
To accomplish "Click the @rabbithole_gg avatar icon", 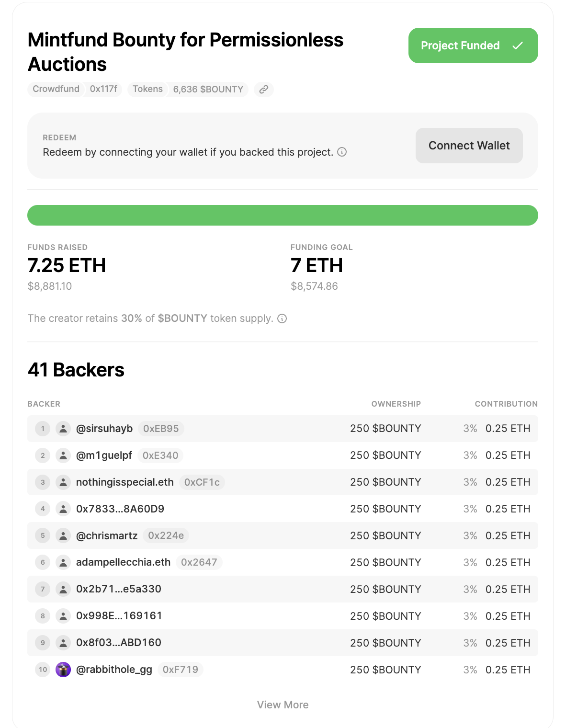I will (63, 670).
